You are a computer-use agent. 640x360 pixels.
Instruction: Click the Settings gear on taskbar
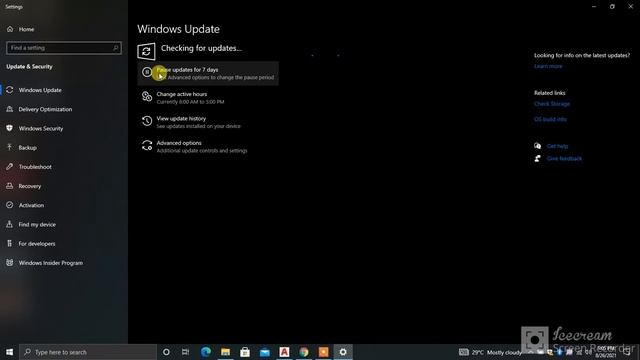(x=343, y=352)
